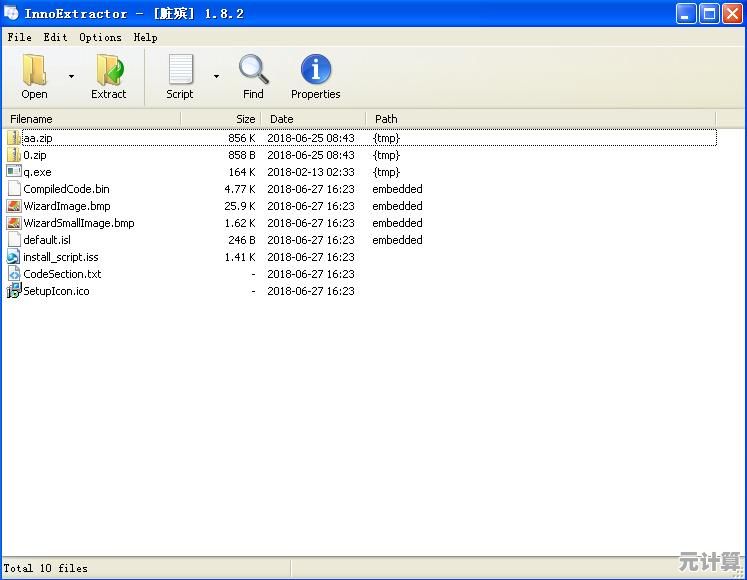Select the install_script.iss file icon
Viewport: 747px width, 580px height.
(x=14, y=257)
